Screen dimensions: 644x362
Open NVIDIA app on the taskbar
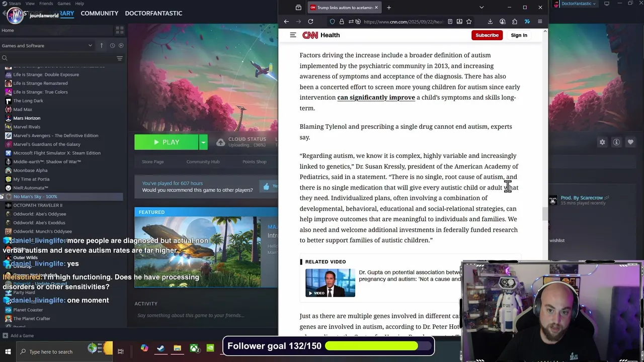pos(210,348)
